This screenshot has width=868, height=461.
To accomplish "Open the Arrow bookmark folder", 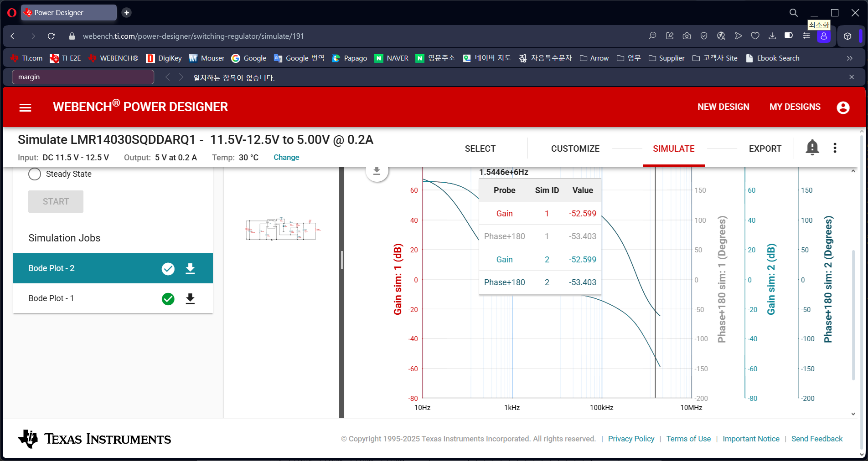I will 594,58.
